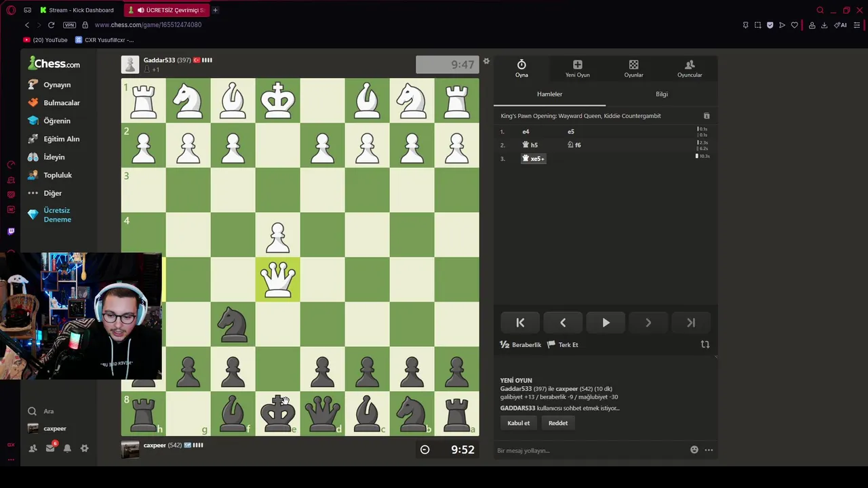Screen dimensions: 868x488
Task: Reload the page
Action: click(51, 25)
